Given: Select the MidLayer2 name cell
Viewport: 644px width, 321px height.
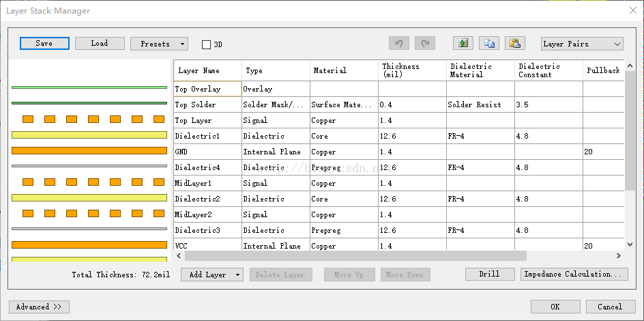Looking at the screenshot, I should [208, 214].
